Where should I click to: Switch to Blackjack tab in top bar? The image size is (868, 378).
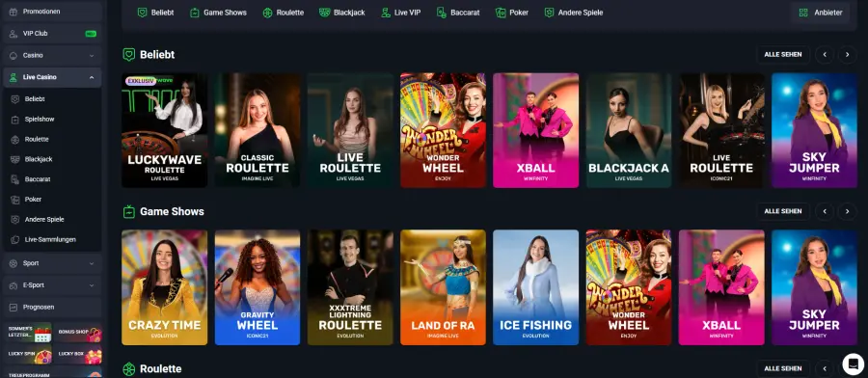(x=342, y=13)
